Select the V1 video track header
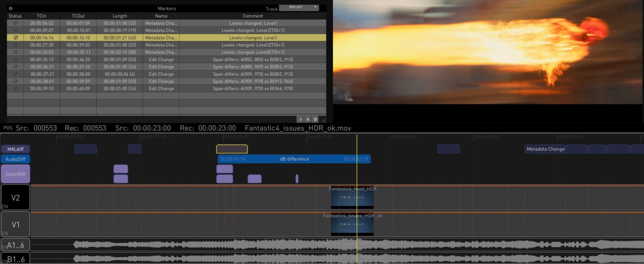The height and width of the screenshot is (264, 644). pyautogui.click(x=15, y=224)
